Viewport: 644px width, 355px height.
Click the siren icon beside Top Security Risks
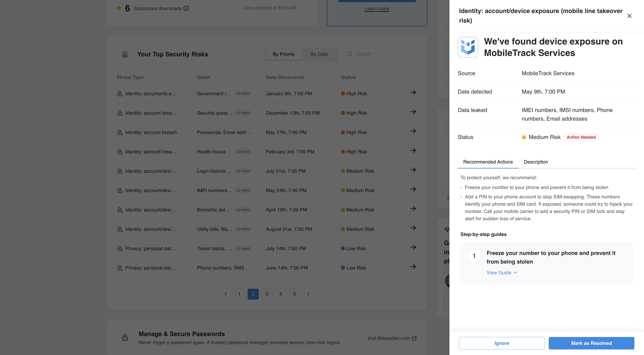125,54
